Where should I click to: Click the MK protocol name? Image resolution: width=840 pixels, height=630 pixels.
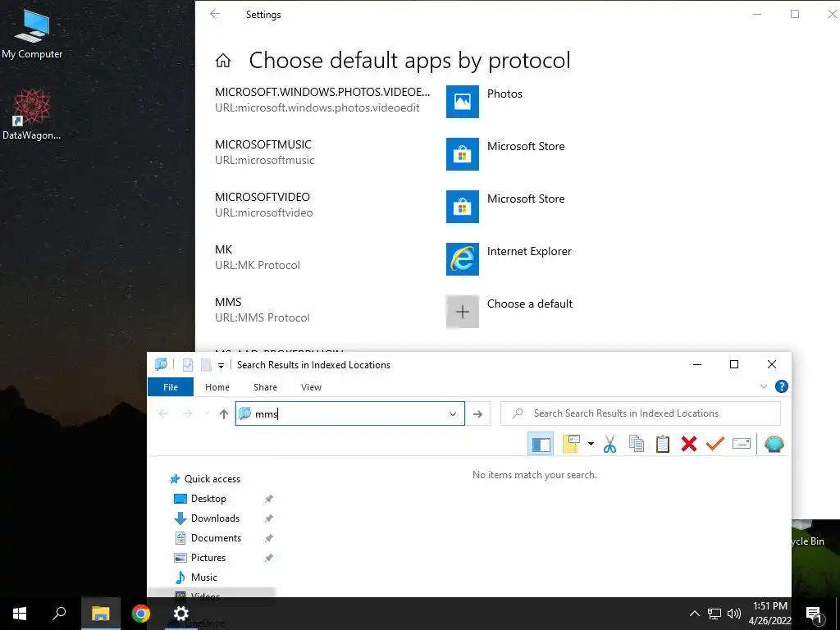[223, 249]
